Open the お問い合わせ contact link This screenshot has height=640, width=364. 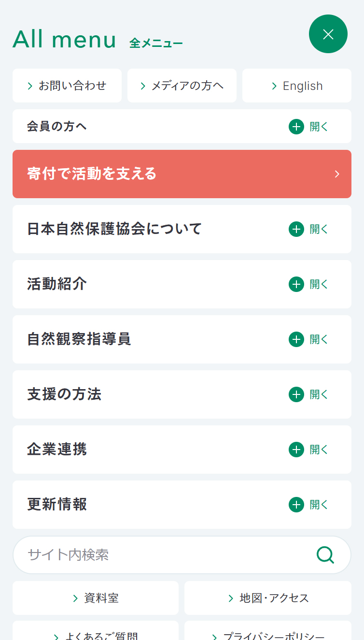[x=67, y=86]
